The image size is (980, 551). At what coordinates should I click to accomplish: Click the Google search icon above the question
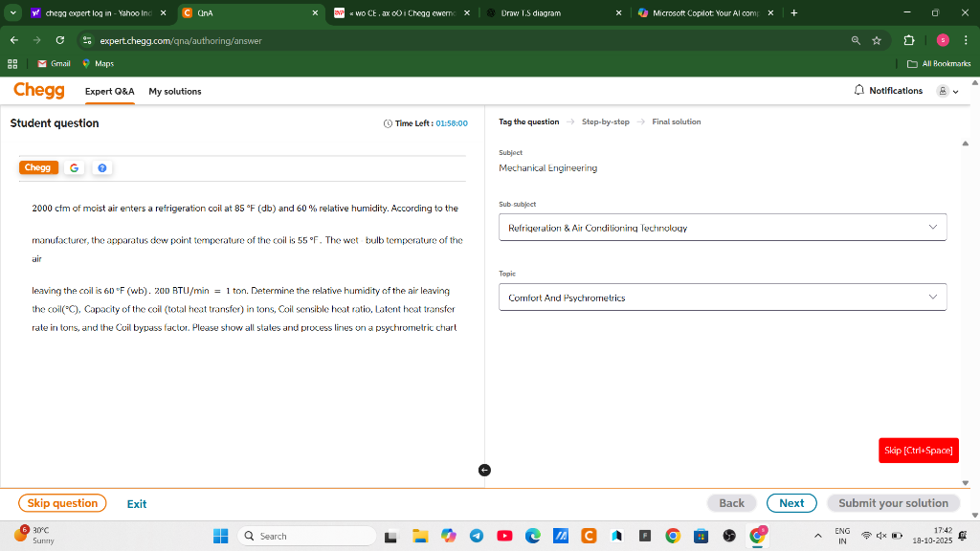(75, 167)
